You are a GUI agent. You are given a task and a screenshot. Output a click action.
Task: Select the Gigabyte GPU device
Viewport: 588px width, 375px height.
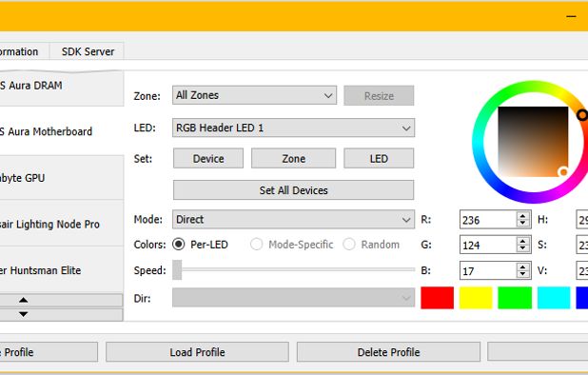(x=62, y=178)
